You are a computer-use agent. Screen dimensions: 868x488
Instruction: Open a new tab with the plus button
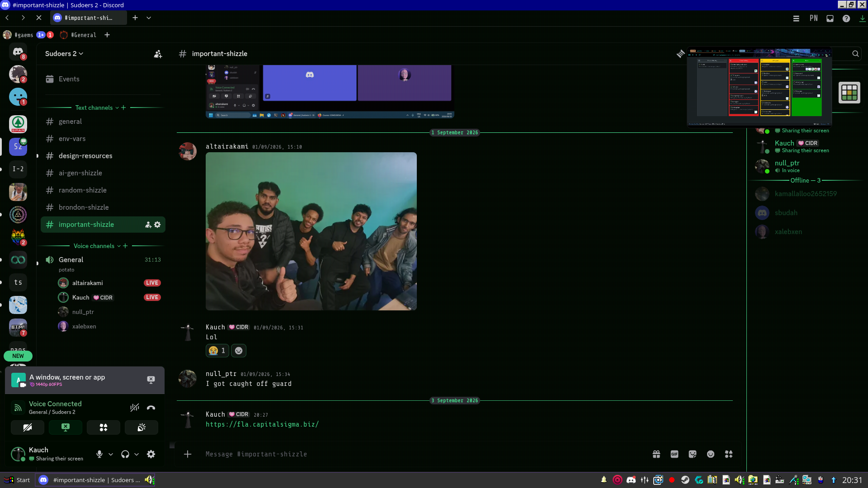click(x=135, y=18)
